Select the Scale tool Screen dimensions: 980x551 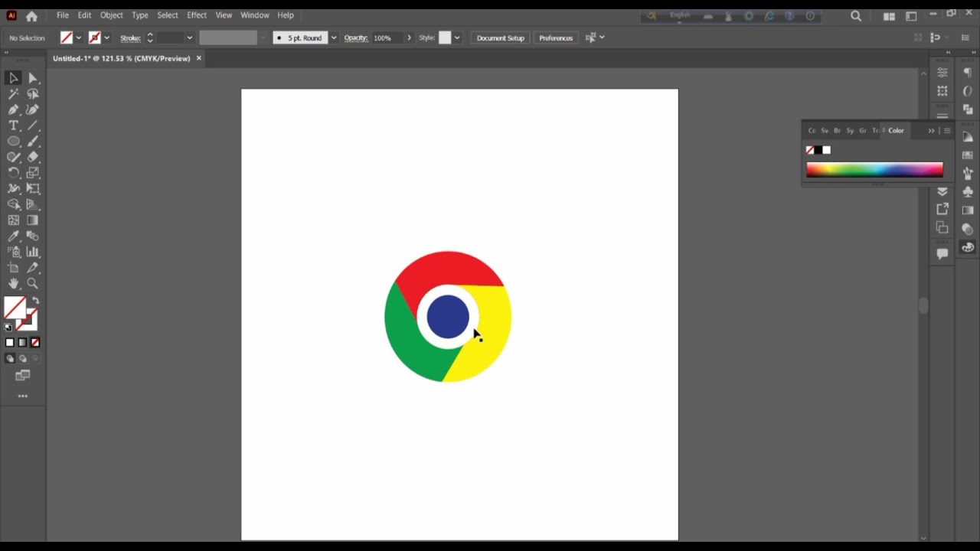(x=33, y=173)
